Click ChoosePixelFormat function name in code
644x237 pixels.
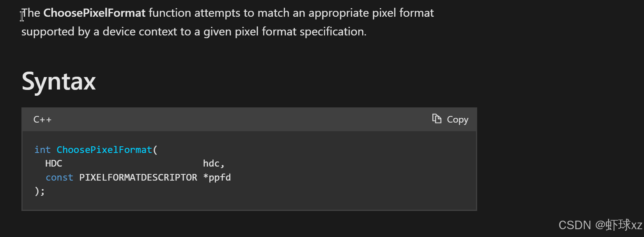104,150
